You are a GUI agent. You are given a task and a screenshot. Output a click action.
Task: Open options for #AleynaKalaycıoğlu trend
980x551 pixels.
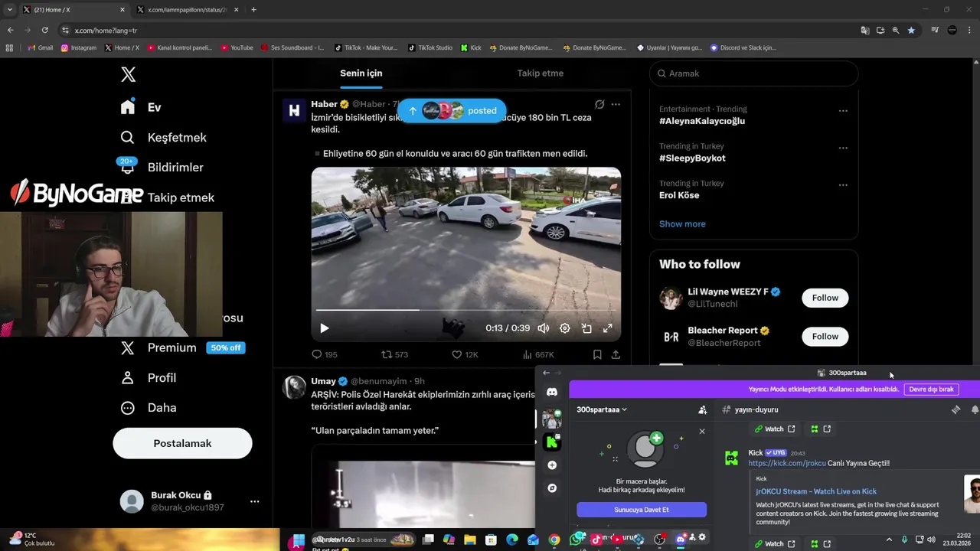pyautogui.click(x=843, y=110)
